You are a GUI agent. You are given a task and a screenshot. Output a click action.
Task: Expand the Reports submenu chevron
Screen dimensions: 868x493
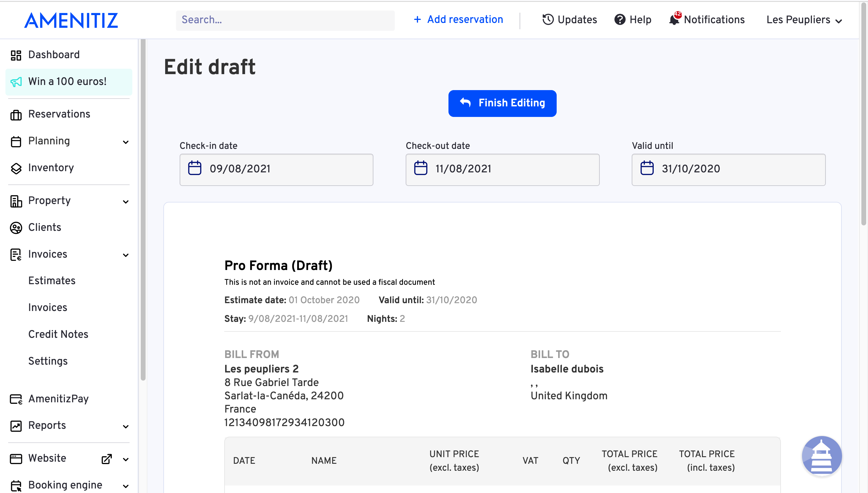pos(126,426)
